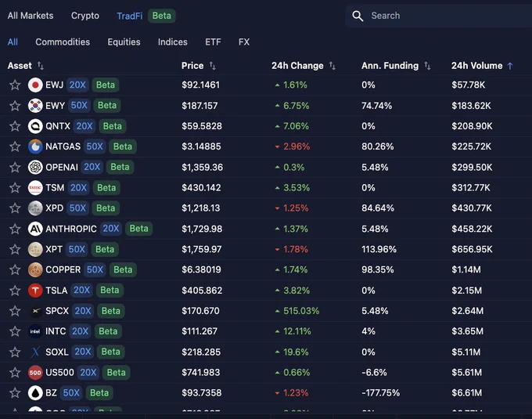
Task: Open QNTX via its logo icon
Action: pos(35,126)
